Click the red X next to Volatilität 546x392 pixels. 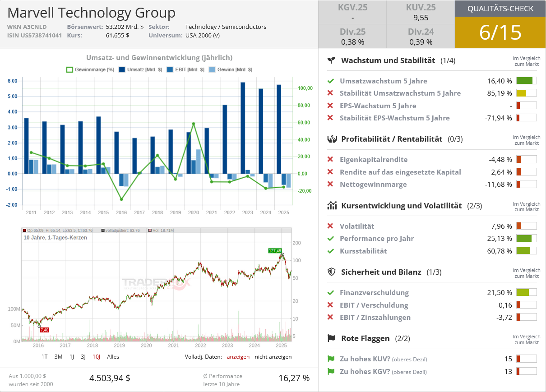click(x=331, y=226)
